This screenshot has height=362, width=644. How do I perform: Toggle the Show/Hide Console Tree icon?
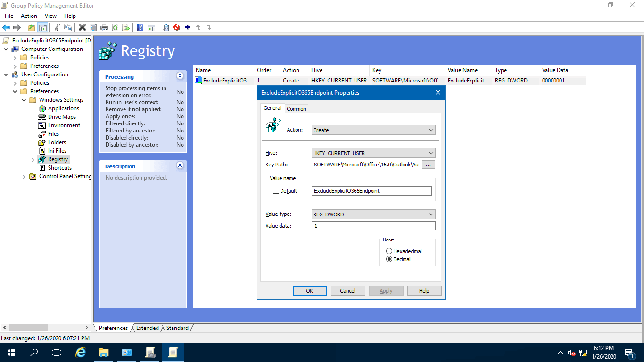click(x=42, y=27)
